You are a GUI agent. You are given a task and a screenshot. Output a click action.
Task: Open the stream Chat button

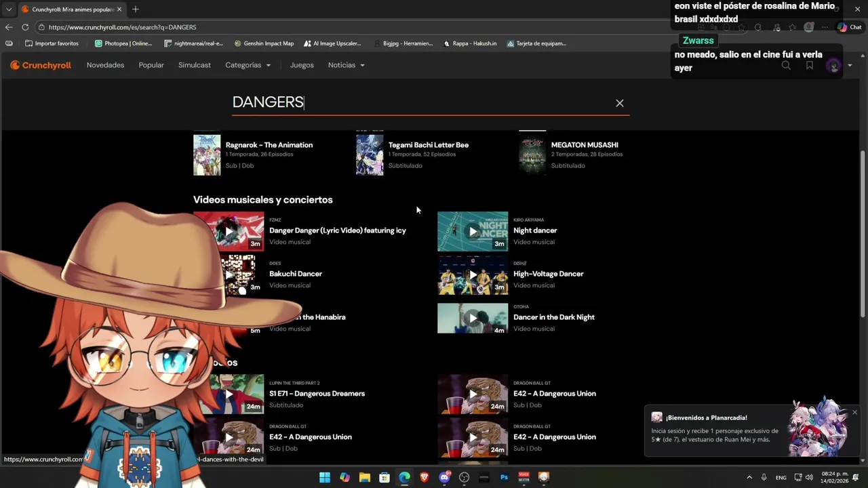[x=850, y=27]
